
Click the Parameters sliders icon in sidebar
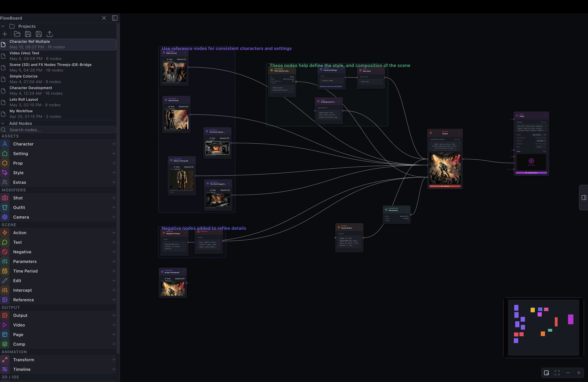(5, 261)
